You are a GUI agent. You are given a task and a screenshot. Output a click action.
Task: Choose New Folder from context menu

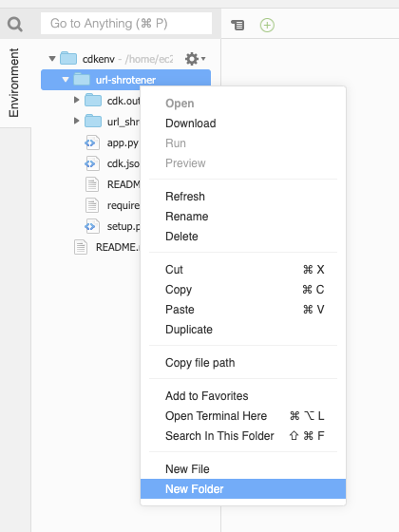tap(243, 489)
